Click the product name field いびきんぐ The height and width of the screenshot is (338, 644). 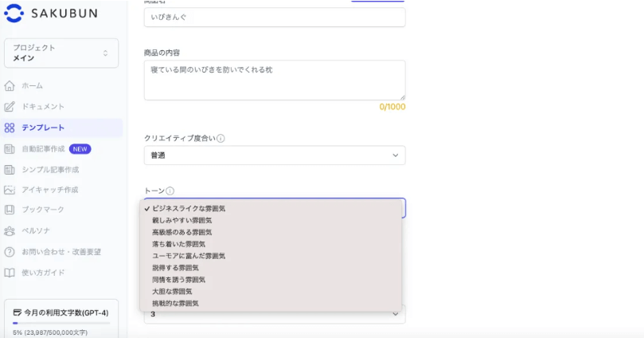pyautogui.click(x=275, y=18)
